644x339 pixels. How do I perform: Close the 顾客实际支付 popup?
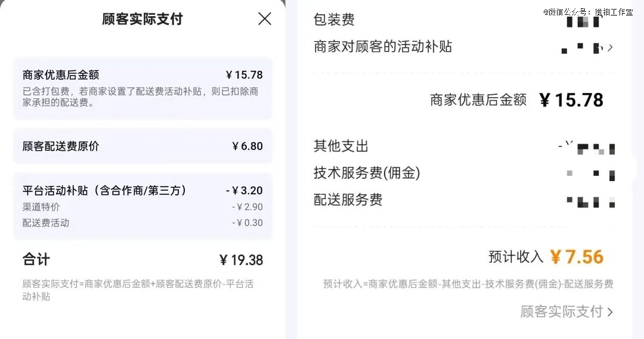(x=265, y=19)
